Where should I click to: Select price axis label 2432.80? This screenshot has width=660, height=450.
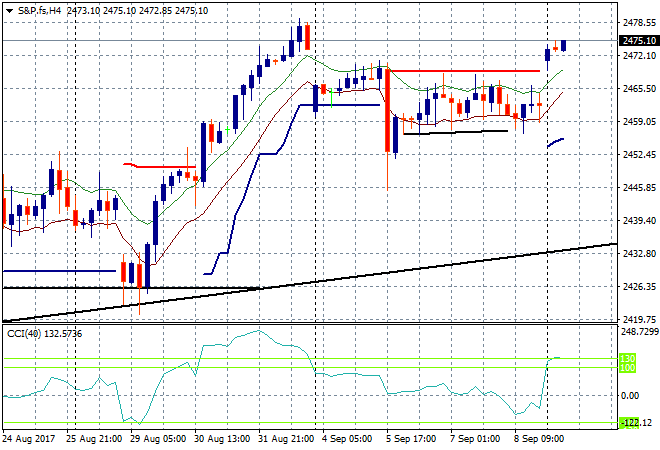(x=639, y=253)
